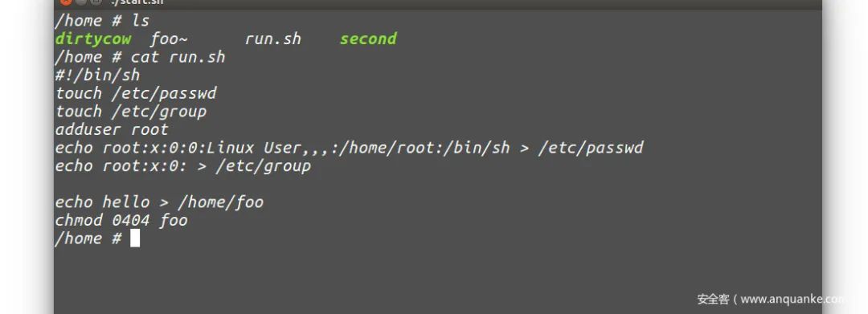
Task: Click the touch /etc/group line
Action: [x=131, y=112]
